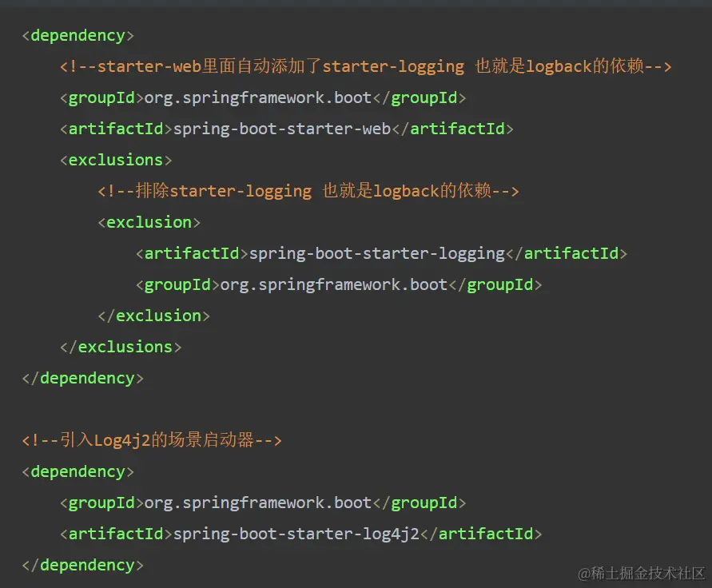This screenshot has width=712, height=588.
Task: Click the opening <exclusions> tag
Action: coord(116,160)
